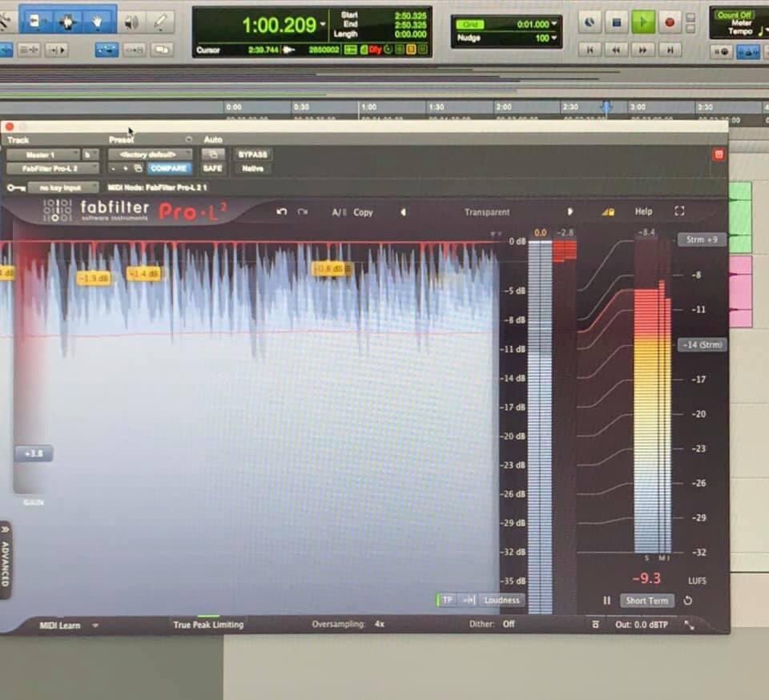Screen dimensions: 769x700
Task: Click the red target button in plugin header
Action: [719, 155]
